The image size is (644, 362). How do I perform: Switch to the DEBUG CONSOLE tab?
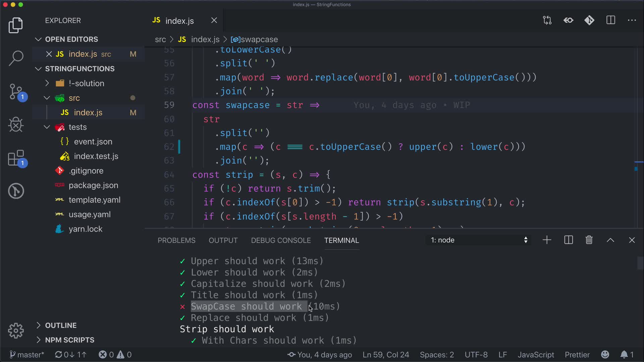[281, 240]
